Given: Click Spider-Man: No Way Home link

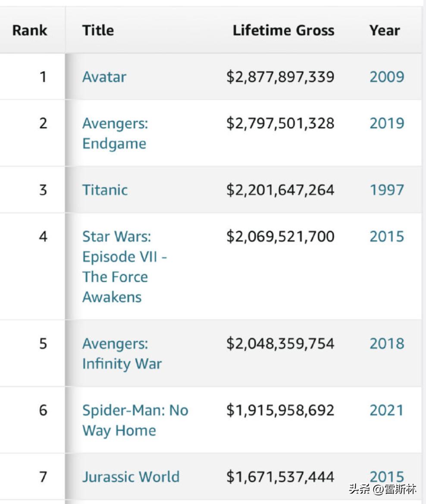Looking at the screenshot, I should [135, 420].
